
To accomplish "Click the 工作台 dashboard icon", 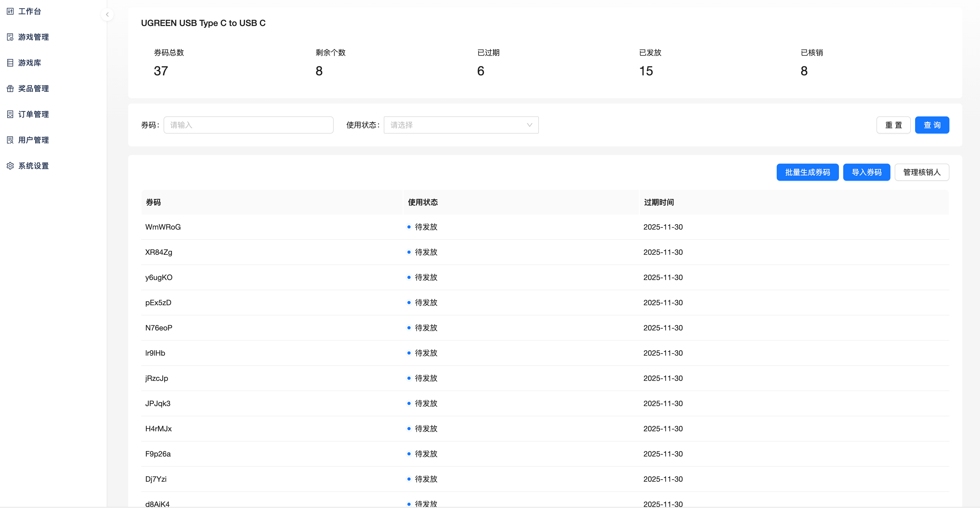I will pos(10,12).
